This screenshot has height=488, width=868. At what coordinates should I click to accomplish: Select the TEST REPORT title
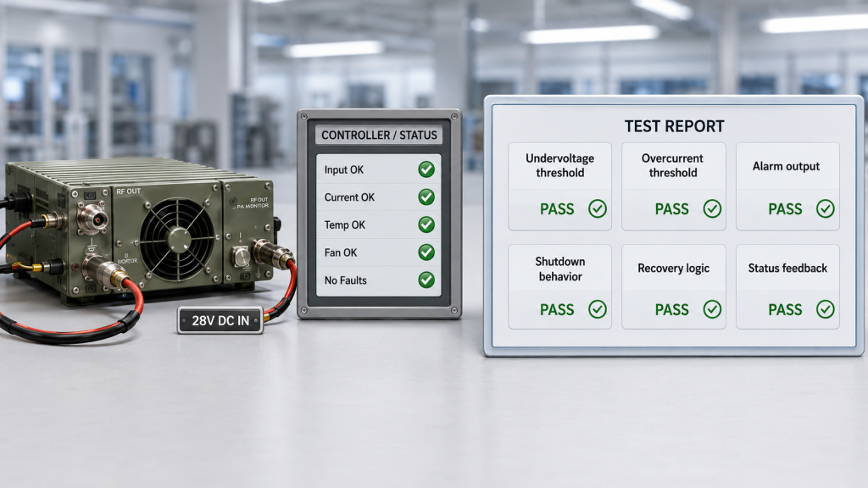pyautogui.click(x=674, y=126)
